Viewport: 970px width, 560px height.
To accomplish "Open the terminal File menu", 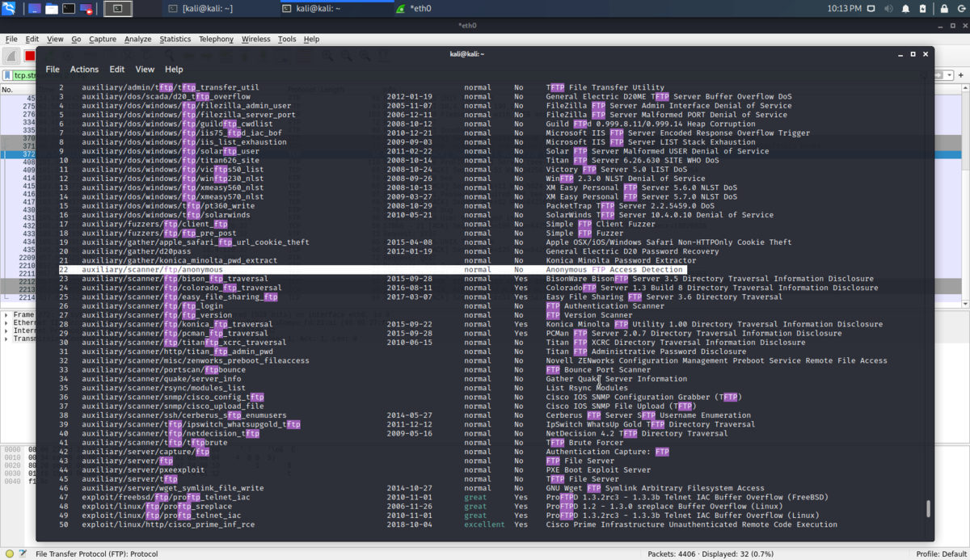I will coord(53,69).
